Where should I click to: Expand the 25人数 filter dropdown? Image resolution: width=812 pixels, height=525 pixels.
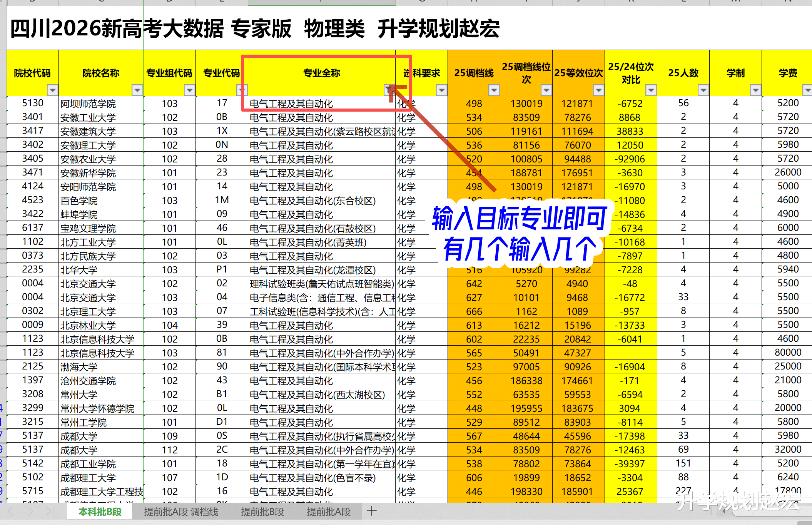(703, 90)
